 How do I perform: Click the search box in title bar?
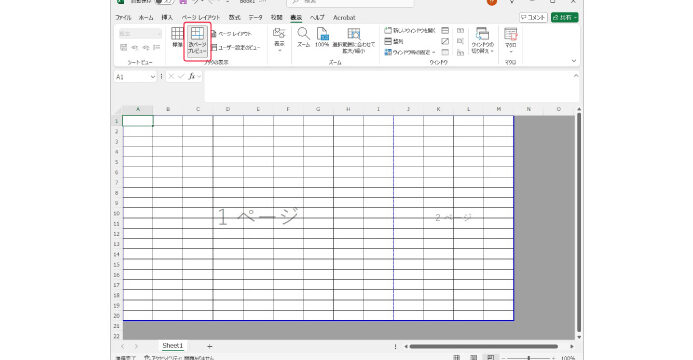(350, 2)
